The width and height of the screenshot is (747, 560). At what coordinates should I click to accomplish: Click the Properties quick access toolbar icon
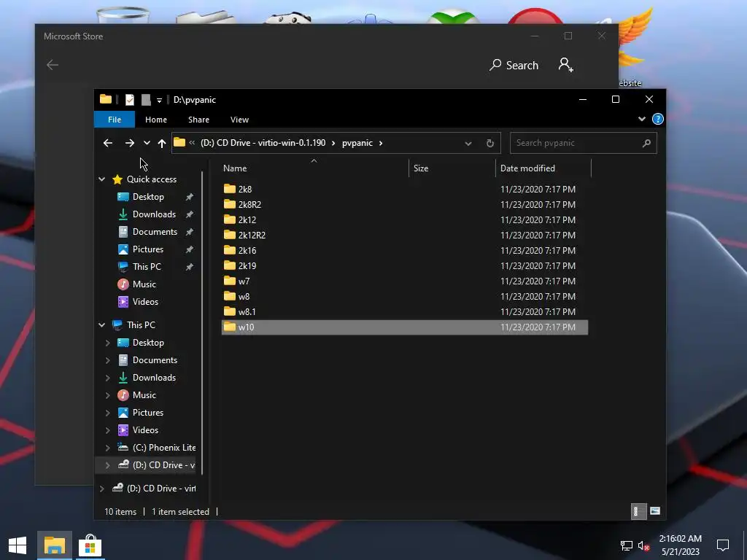tap(130, 99)
